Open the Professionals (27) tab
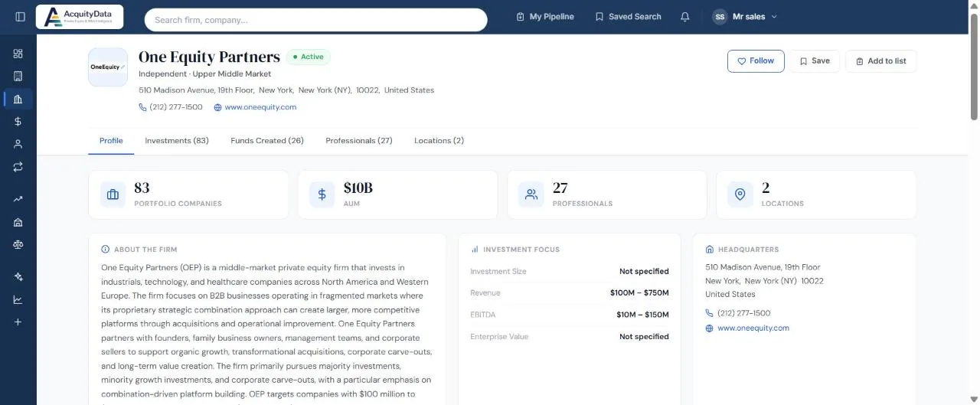Image resolution: width=980 pixels, height=405 pixels. tap(359, 141)
